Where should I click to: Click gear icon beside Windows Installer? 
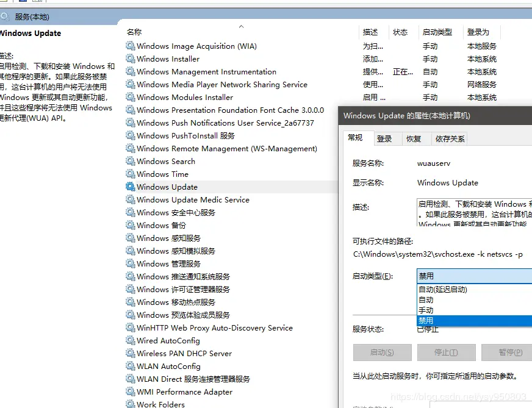tap(131, 59)
